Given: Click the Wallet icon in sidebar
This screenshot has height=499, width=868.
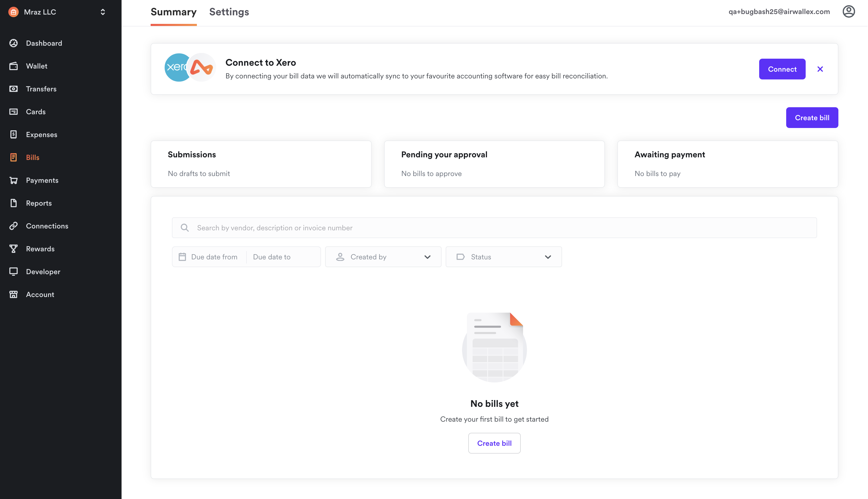Looking at the screenshot, I should coord(13,66).
